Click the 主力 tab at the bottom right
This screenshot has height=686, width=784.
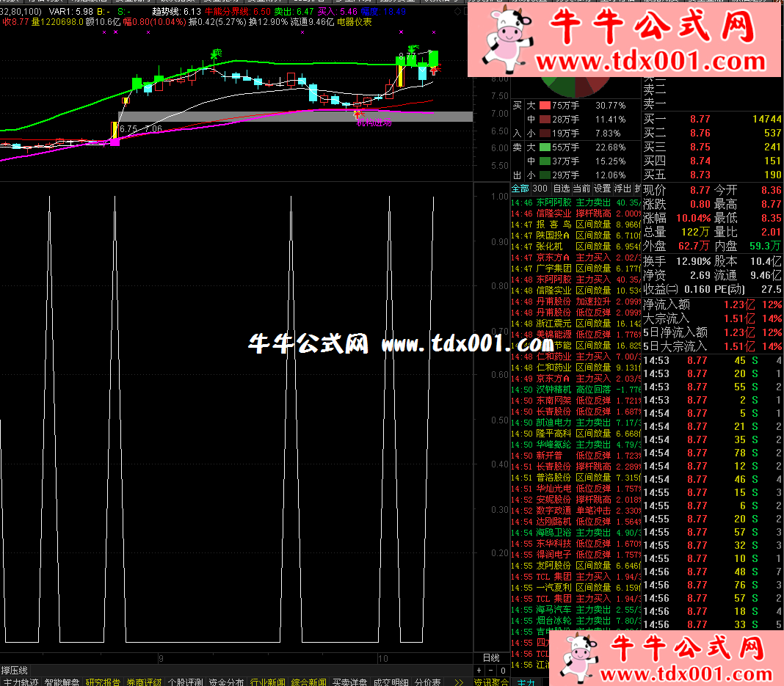point(526,682)
